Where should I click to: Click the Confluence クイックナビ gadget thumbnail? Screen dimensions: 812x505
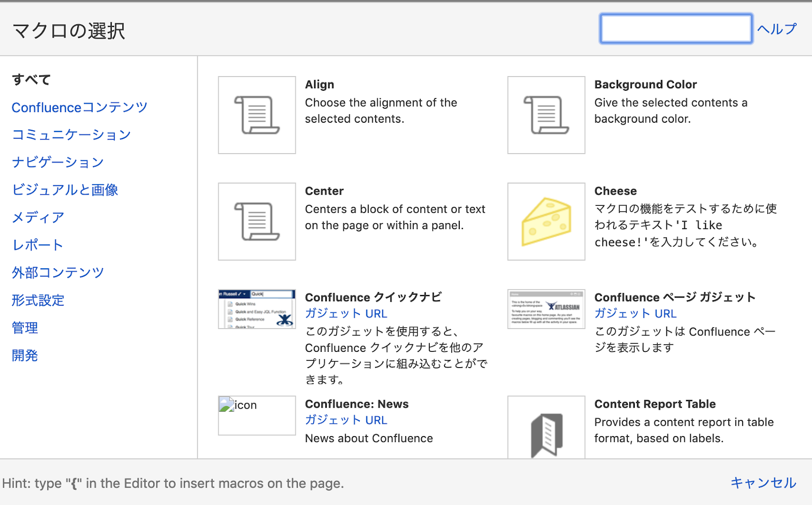tap(257, 309)
